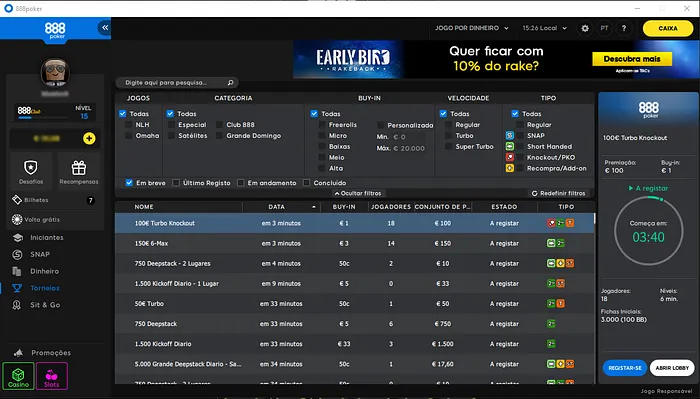The image size is (700, 399).
Task: Open settings gear icon in top bar
Action: click(585, 28)
